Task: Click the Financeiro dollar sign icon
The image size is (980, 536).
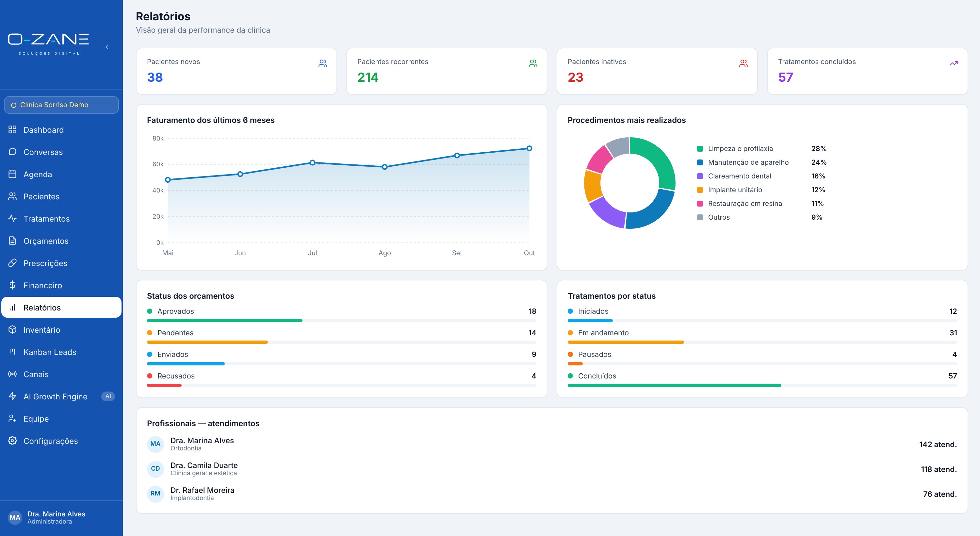Action: coord(12,285)
